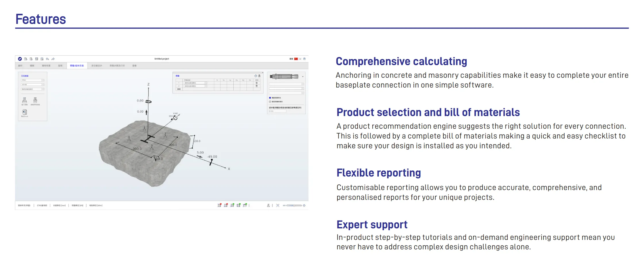Viewport: 644px width, 273px height.
Task: Delete load row 2 with its trash icon
Action: (x=257, y=86)
